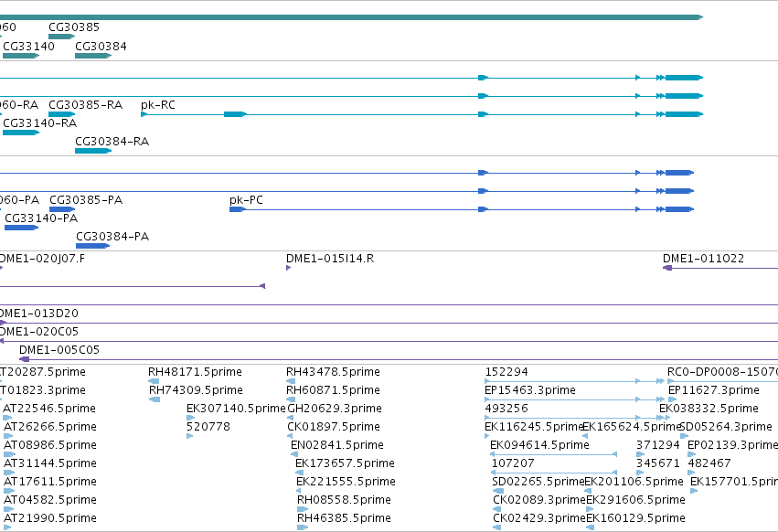Click the EK307140.5prime EST label
This screenshot has height=532, width=778.
(x=236, y=409)
